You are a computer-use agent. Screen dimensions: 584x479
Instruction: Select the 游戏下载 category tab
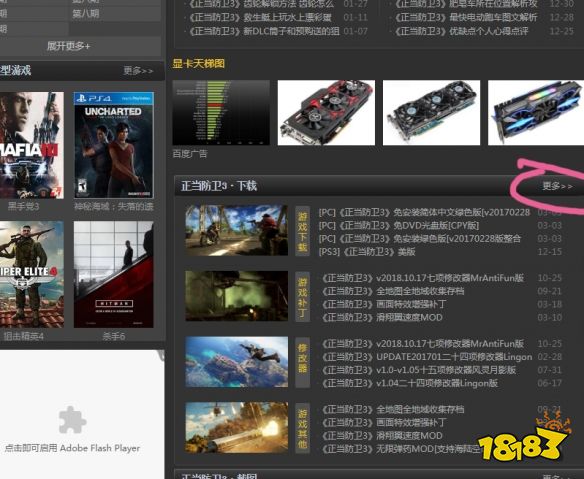pos(302,231)
